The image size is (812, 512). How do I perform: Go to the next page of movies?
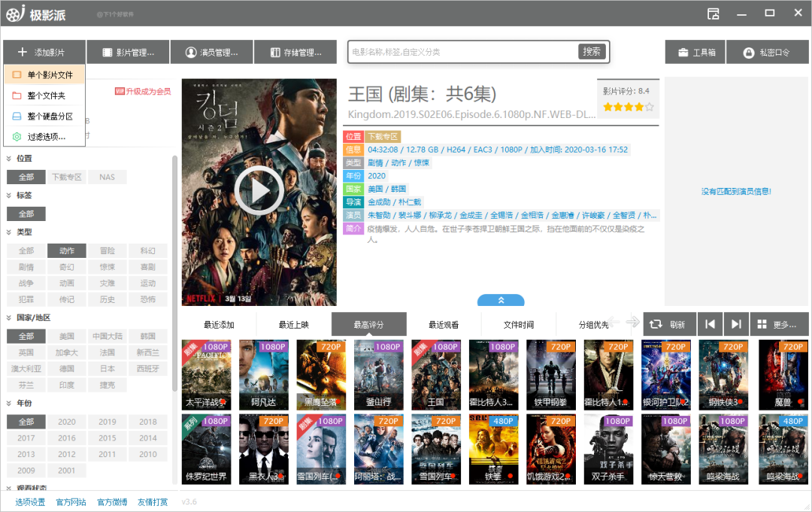pos(736,324)
